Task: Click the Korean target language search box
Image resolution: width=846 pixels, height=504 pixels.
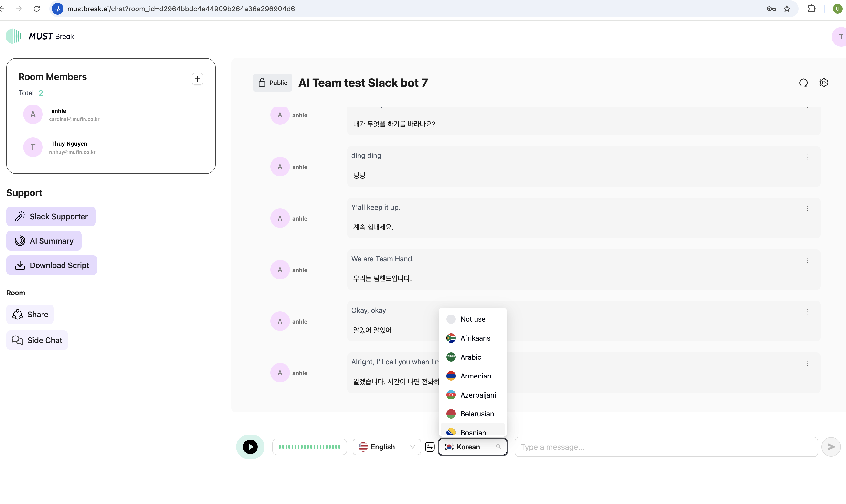Action: [x=472, y=447]
